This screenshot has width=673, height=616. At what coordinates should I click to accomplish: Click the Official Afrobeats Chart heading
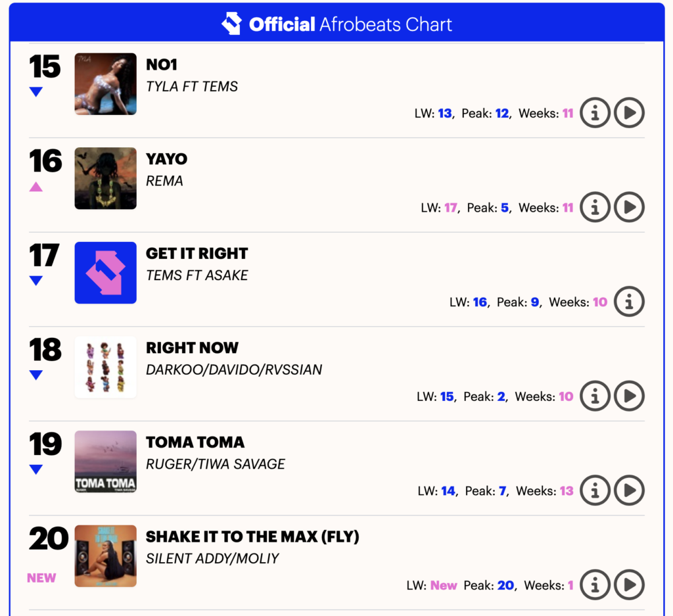[x=350, y=25]
